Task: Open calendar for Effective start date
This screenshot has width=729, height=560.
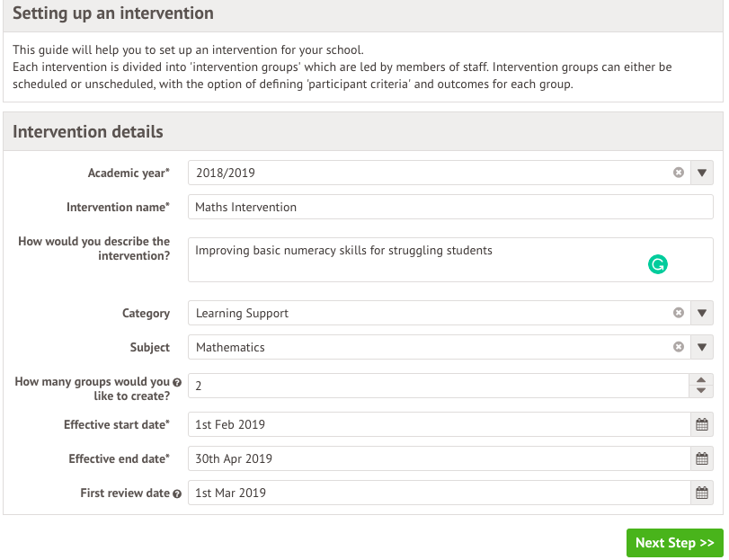Action: [701, 424]
